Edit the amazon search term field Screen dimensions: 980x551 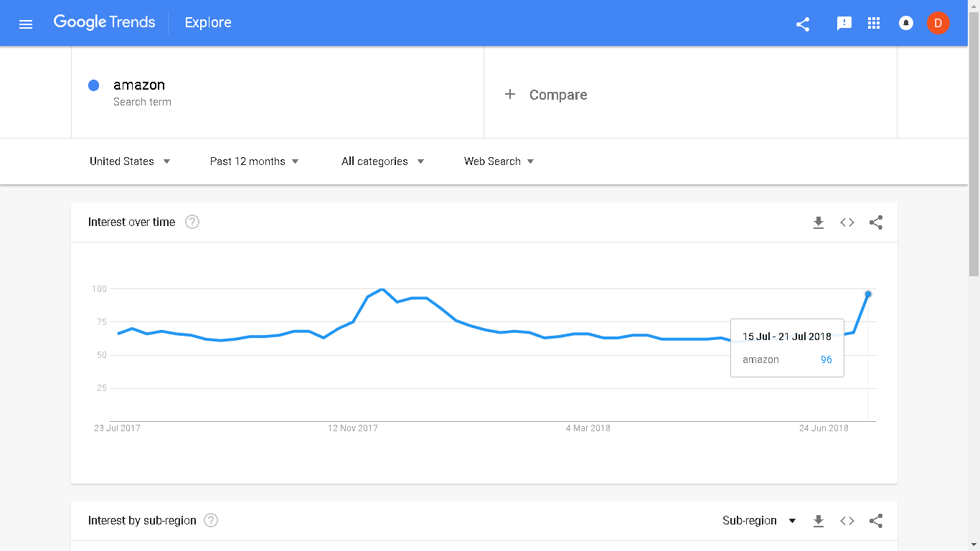(x=139, y=85)
